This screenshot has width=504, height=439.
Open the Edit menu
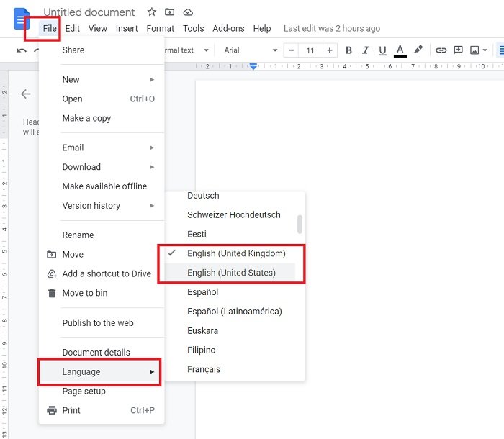click(72, 29)
